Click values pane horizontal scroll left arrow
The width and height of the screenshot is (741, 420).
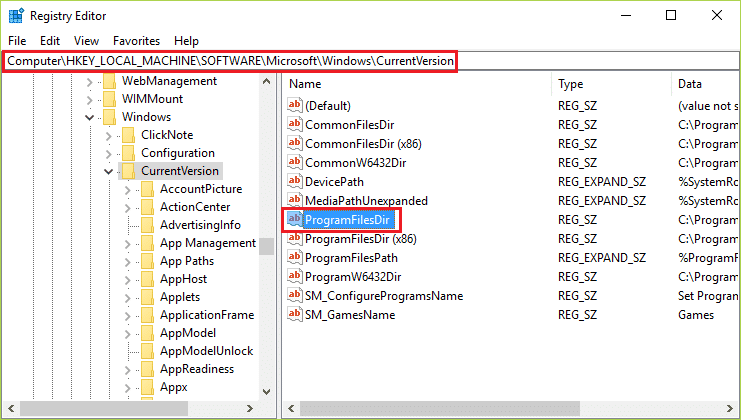pyautogui.click(x=291, y=408)
